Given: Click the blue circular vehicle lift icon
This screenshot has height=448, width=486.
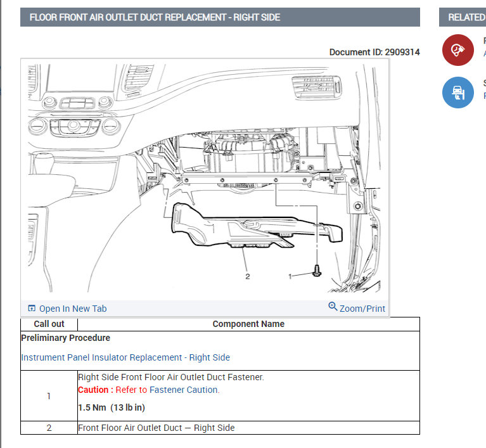Looking at the screenshot, I should 457,93.
